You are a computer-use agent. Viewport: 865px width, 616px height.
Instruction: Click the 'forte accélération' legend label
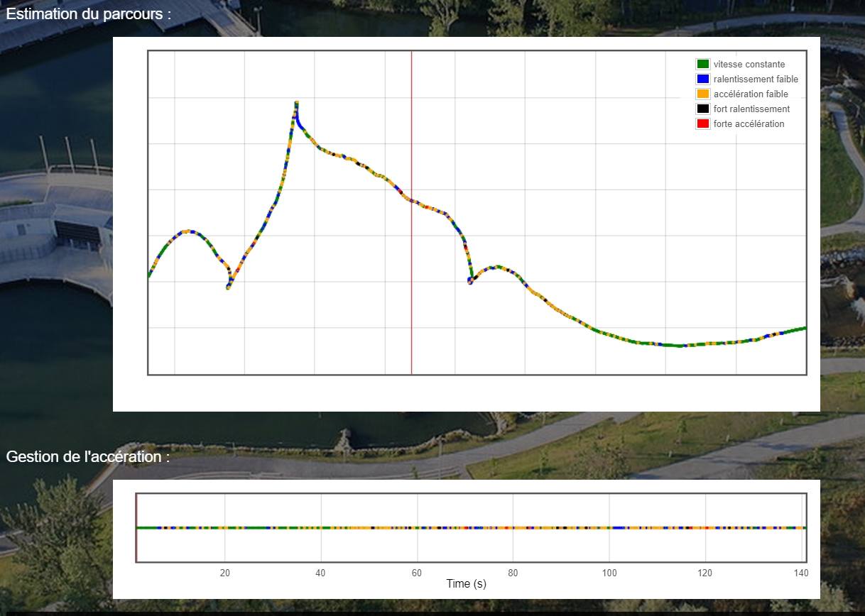(749, 124)
